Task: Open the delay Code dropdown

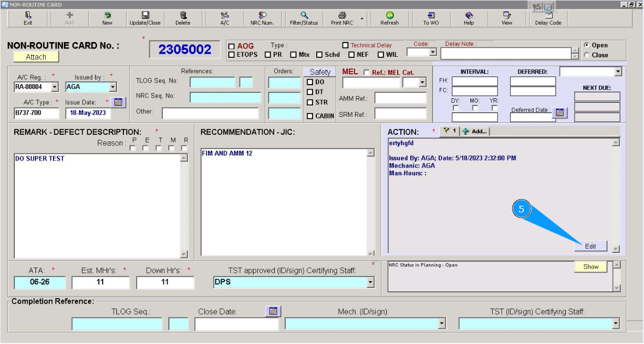Action: [433, 52]
